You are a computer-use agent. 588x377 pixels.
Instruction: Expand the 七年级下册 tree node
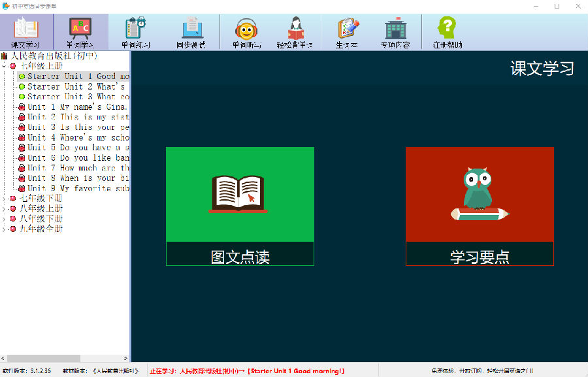4,199
